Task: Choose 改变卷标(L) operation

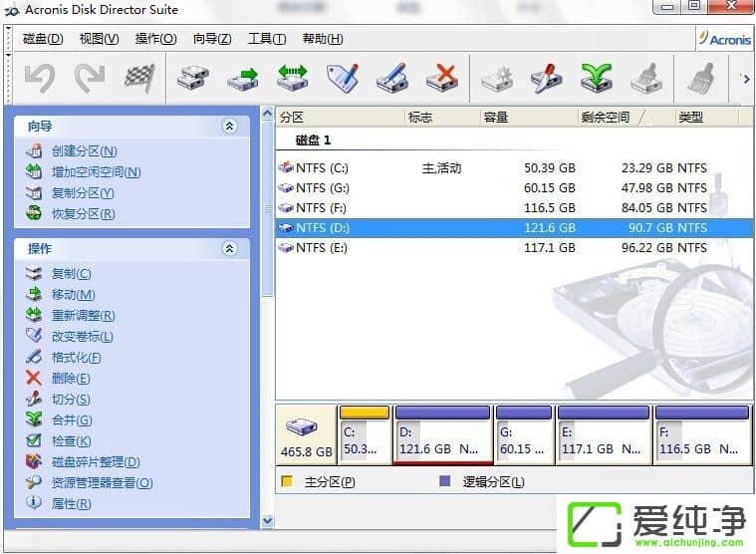Action: coord(83,337)
